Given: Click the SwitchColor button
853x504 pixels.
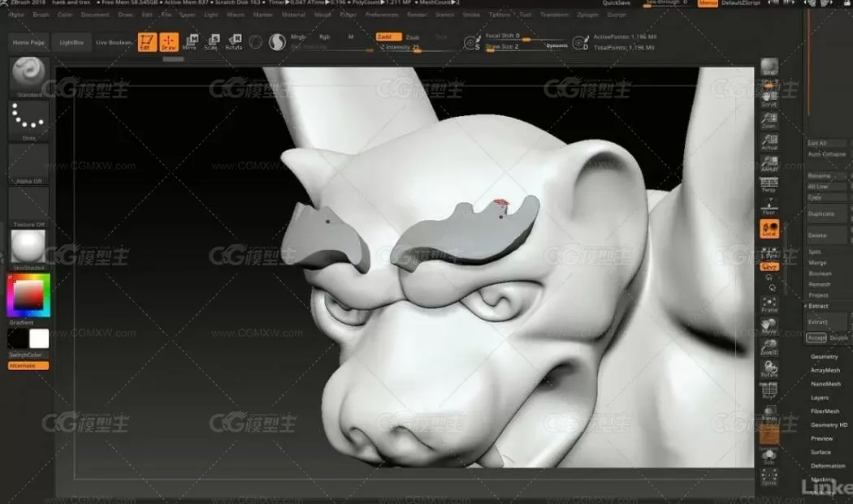Looking at the screenshot, I should (x=25, y=355).
